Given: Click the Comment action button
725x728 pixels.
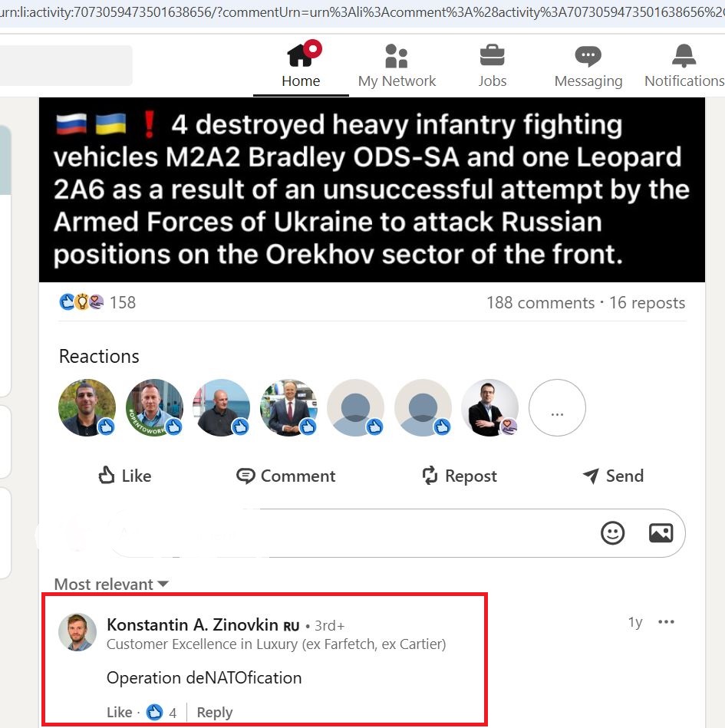Looking at the screenshot, I should [285, 476].
